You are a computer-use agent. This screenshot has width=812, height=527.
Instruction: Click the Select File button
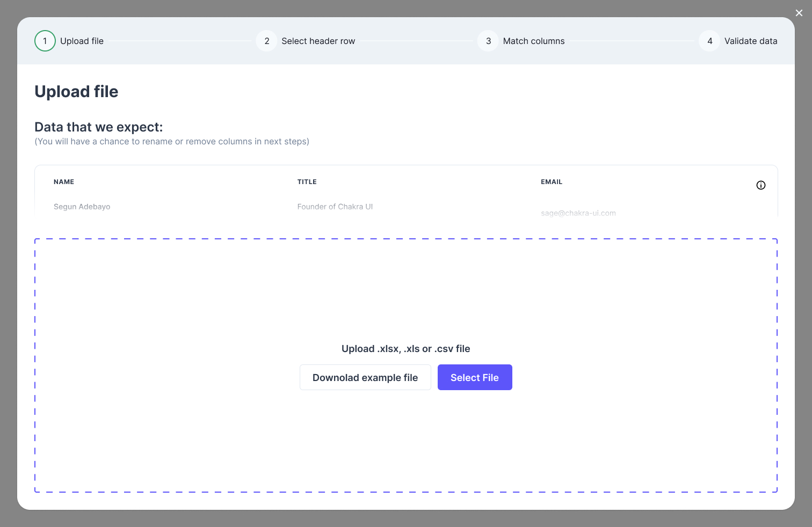[475, 377]
